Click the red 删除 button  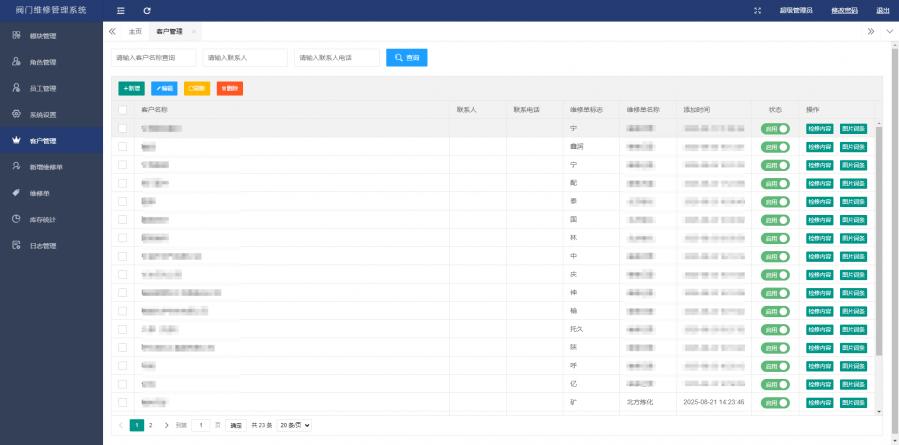click(x=229, y=88)
